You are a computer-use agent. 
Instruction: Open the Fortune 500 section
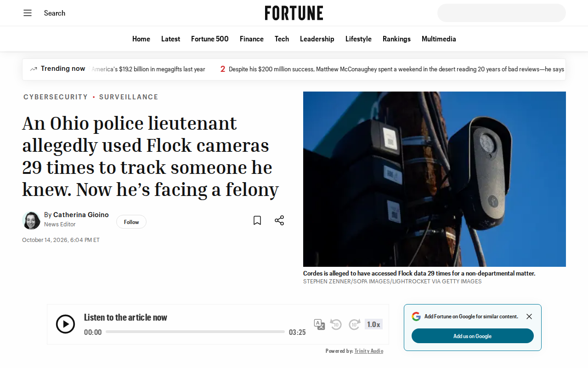[210, 39]
